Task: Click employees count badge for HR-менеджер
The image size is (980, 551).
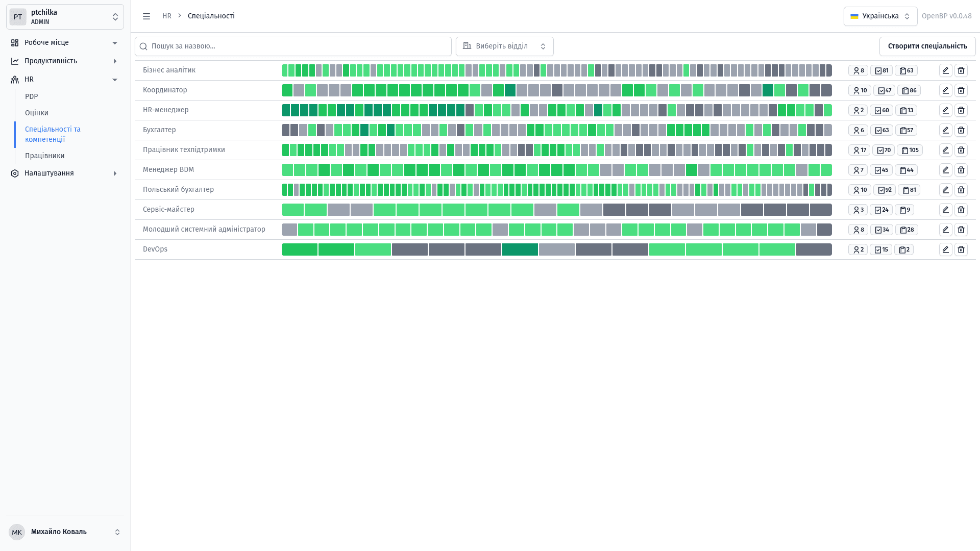Action: click(x=857, y=110)
